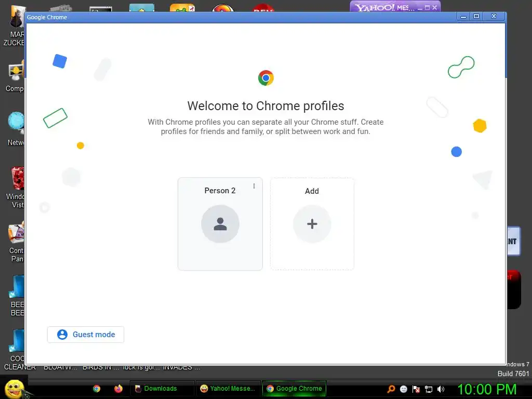Close the Google Chrome profile window
This screenshot has height=399, width=532.
tap(494, 16)
